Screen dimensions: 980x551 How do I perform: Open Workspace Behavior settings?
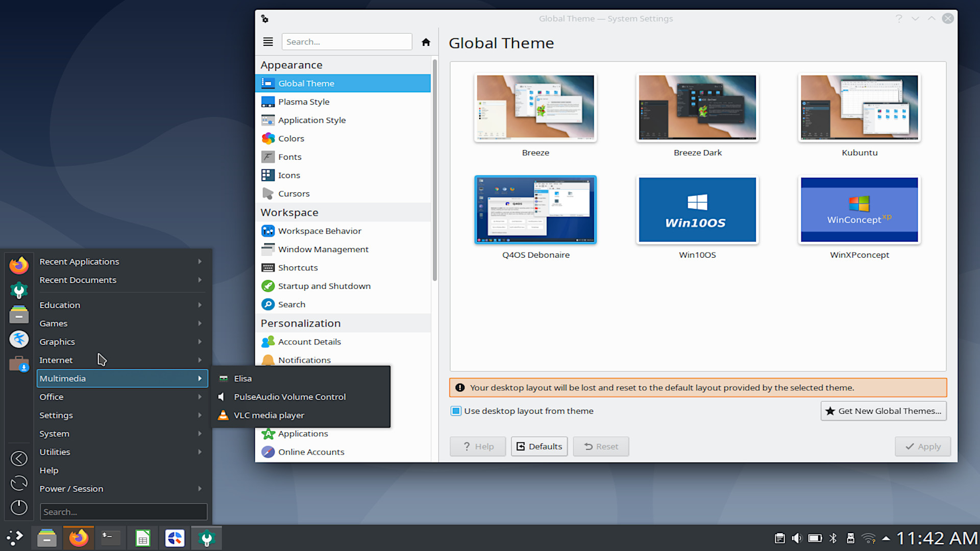[319, 231]
